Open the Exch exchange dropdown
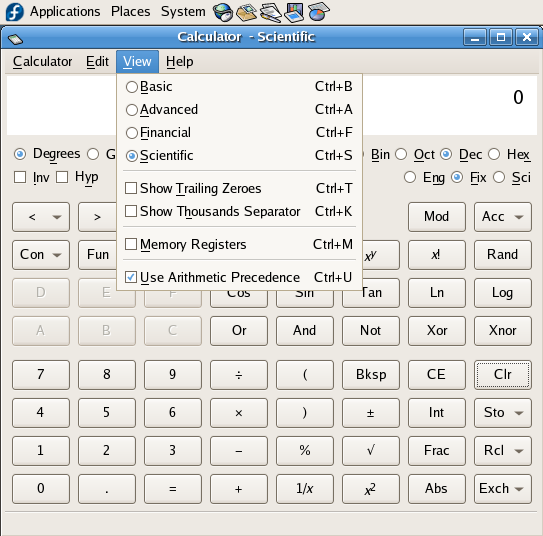 [x=503, y=489]
